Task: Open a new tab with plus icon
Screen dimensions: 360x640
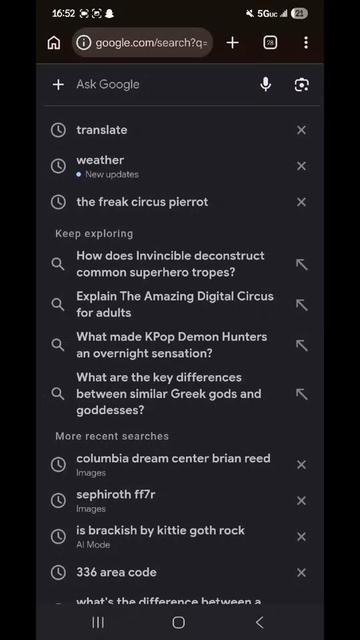Action: (x=232, y=42)
